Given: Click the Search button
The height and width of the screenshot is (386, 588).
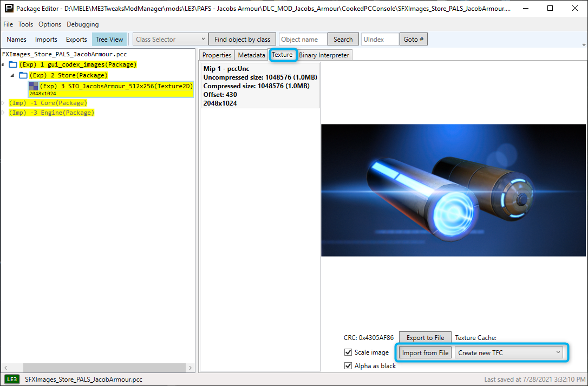Looking at the screenshot, I should (343, 40).
